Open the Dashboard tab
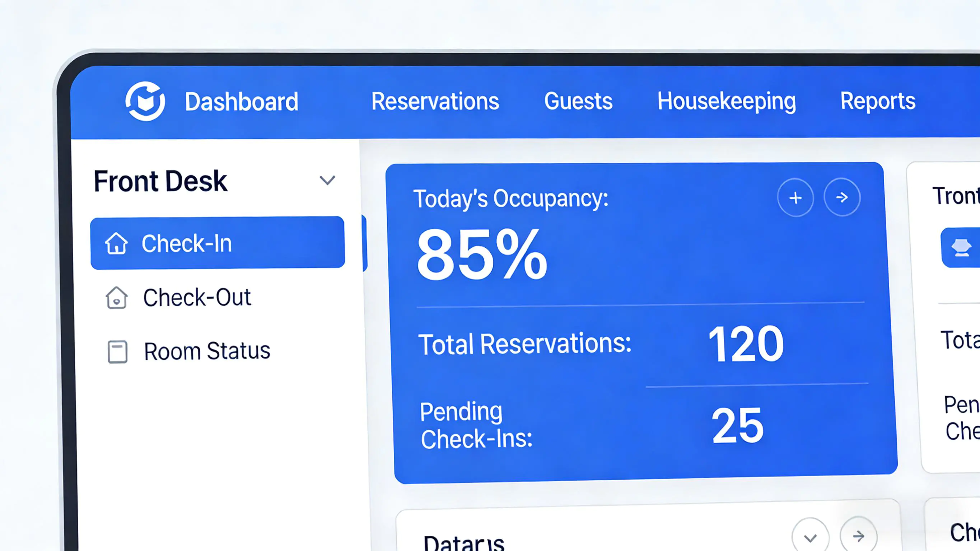This screenshot has width=980, height=551. pyautogui.click(x=241, y=102)
